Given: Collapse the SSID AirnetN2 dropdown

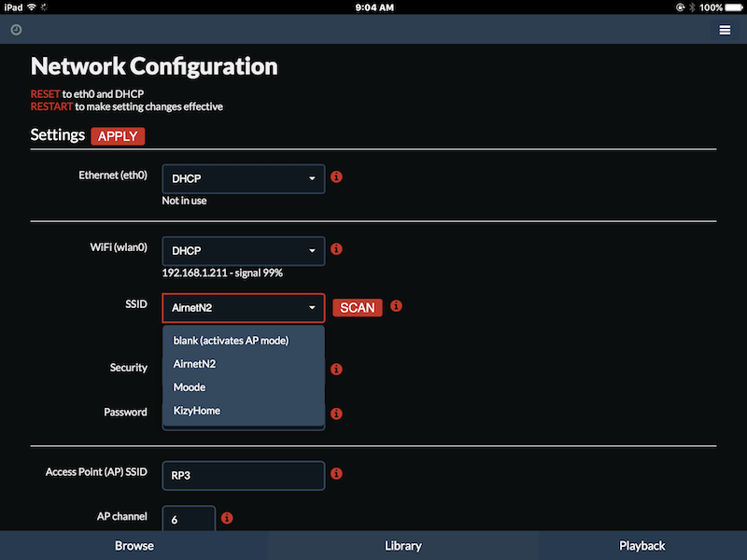Looking at the screenshot, I should [244, 308].
